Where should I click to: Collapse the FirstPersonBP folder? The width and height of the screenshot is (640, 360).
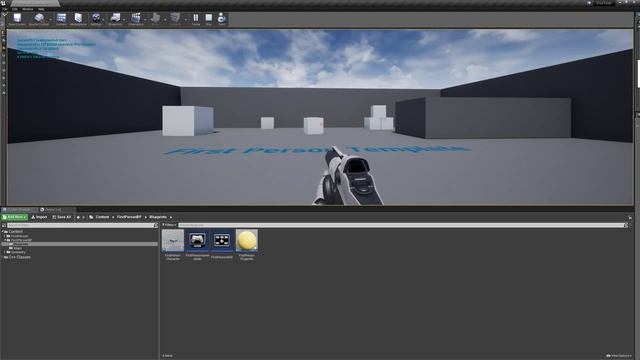(4, 240)
